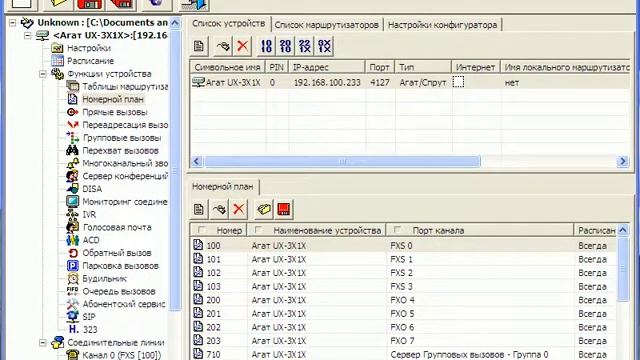Image resolution: width=640 pixels, height=360 pixels.
Task: Sort by IP-адрес column header
Action: [x=327, y=67]
